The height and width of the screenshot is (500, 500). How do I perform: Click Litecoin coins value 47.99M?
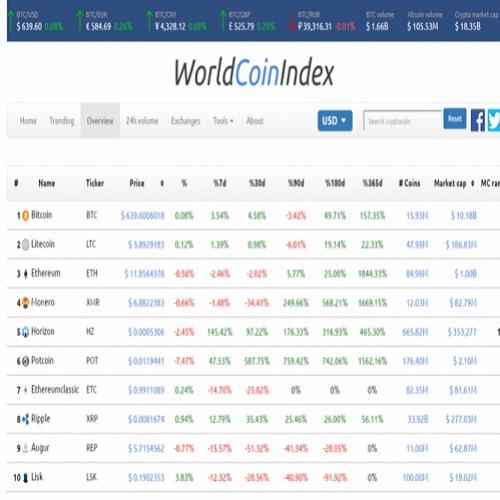(x=417, y=245)
